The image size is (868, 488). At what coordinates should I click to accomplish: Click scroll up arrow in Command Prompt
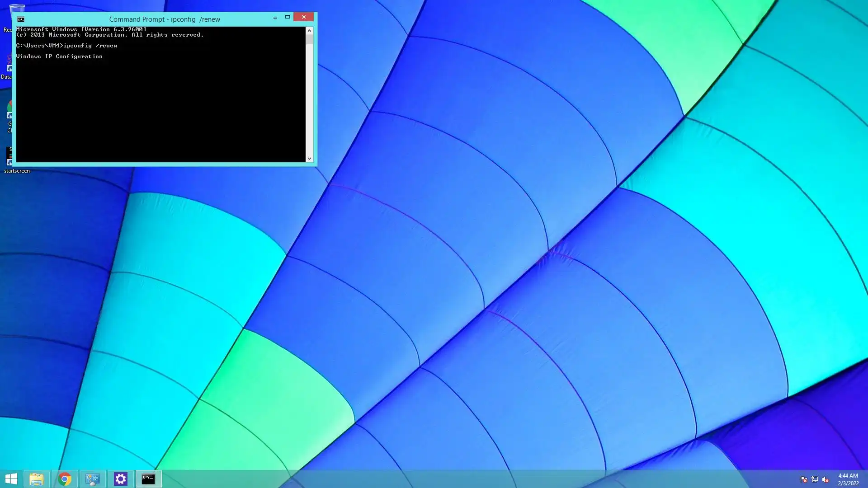pos(309,31)
